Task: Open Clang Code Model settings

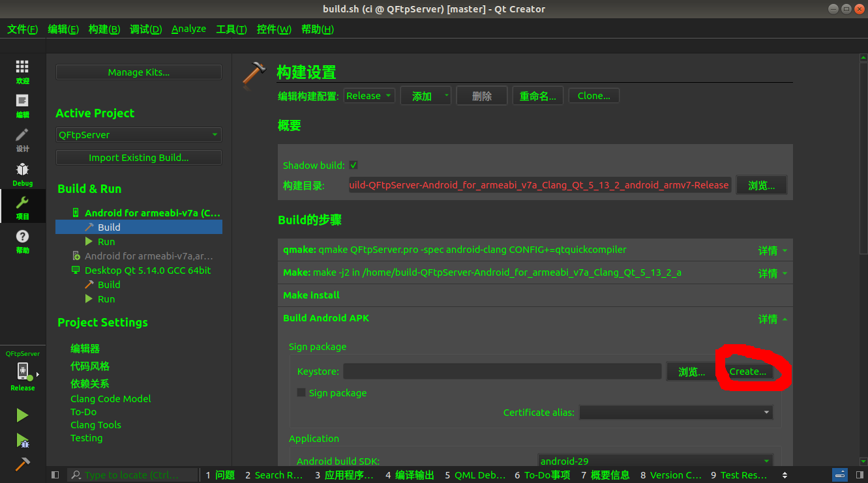Action: 110,399
